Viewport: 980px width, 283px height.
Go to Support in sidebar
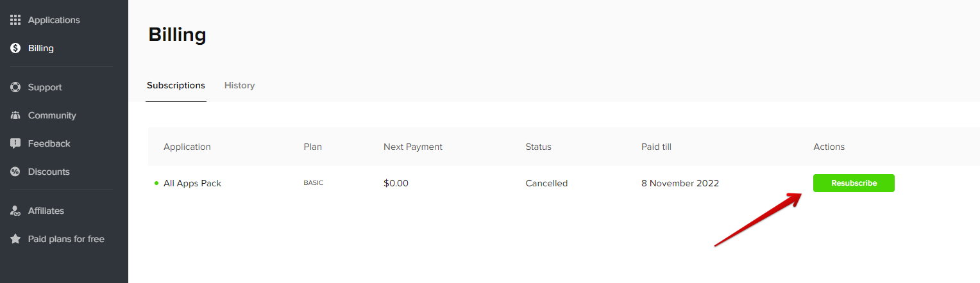click(x=45, y=87)
